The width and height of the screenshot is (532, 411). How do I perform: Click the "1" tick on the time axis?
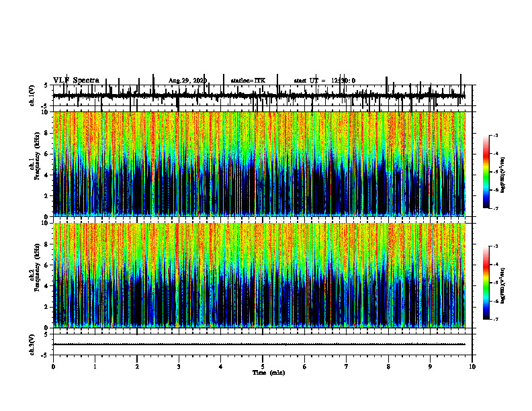[95, 367]
